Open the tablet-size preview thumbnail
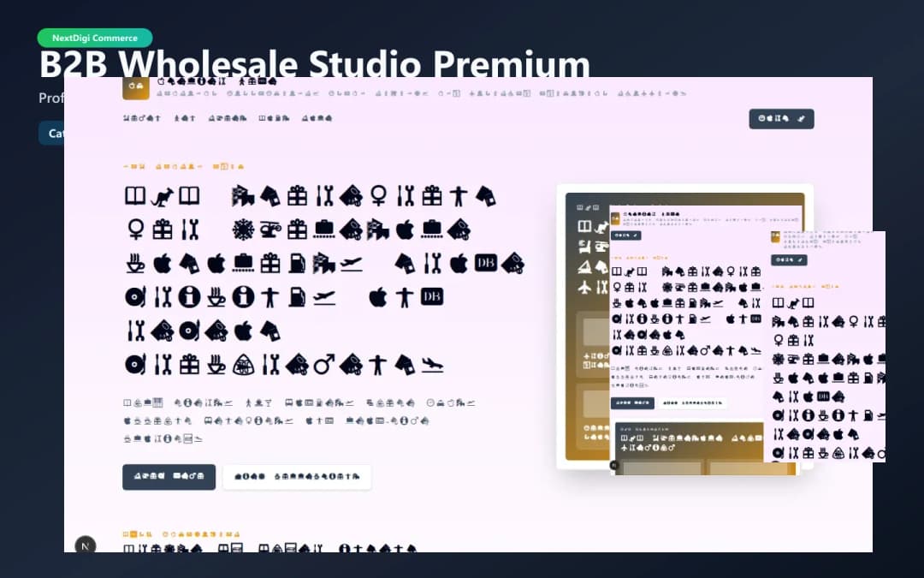 687,340
